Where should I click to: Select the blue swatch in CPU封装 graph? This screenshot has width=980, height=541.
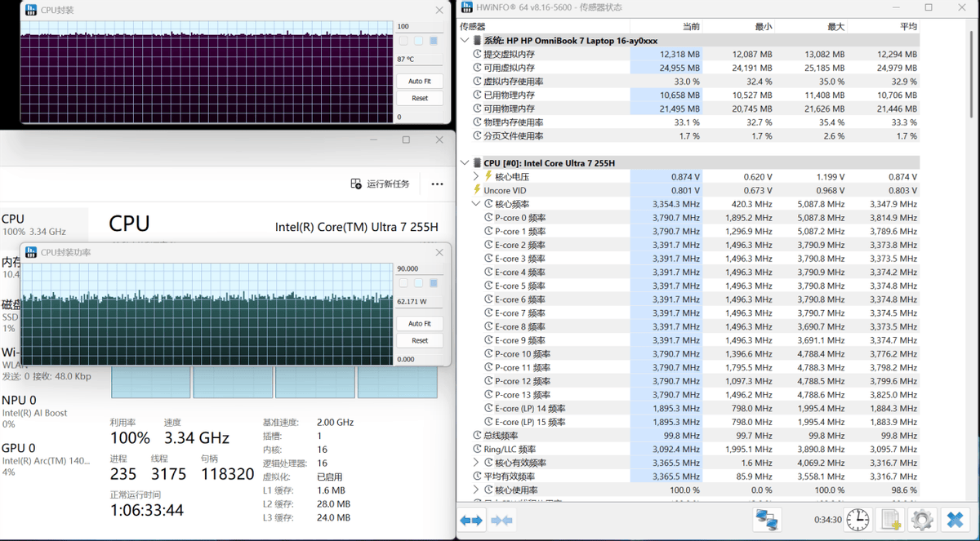433,41
